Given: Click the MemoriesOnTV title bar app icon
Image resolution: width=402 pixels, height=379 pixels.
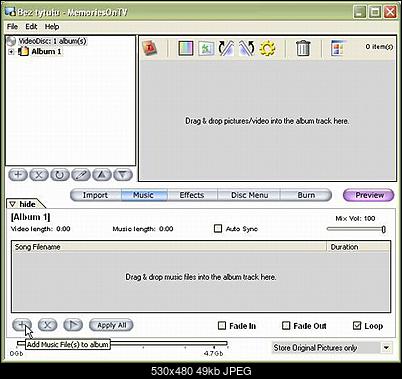Looking at the screenshot, I should [10, 12].
